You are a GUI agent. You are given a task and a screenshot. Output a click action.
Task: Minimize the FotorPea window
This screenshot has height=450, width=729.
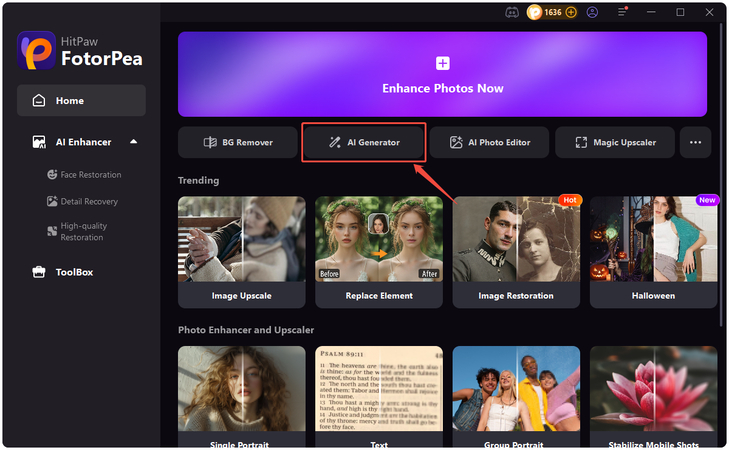[x=651, y=12]
